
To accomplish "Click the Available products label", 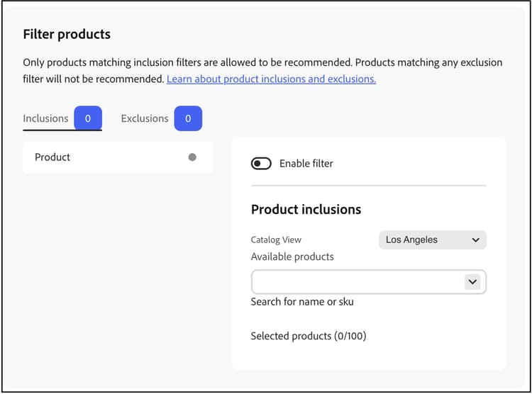I will 292,257.
